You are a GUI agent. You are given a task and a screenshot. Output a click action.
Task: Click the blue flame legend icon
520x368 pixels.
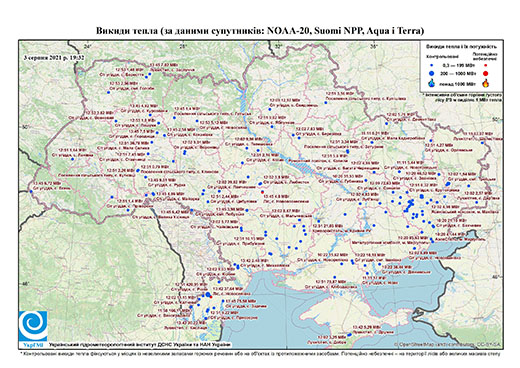pyautogui.click(x=432, y=83)
